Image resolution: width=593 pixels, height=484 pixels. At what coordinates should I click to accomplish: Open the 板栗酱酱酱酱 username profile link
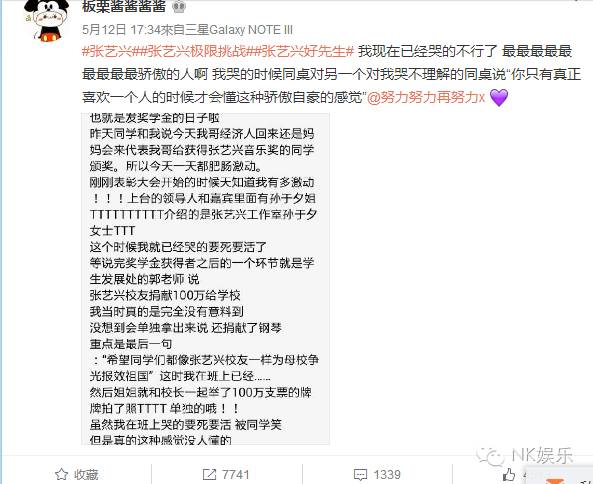click(124, 6)
